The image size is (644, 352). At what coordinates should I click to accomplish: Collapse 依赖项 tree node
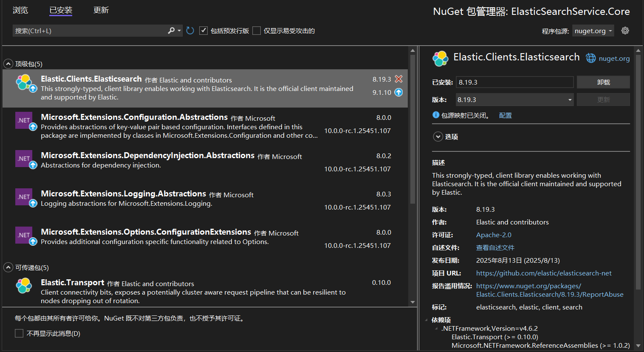[427, 320]
